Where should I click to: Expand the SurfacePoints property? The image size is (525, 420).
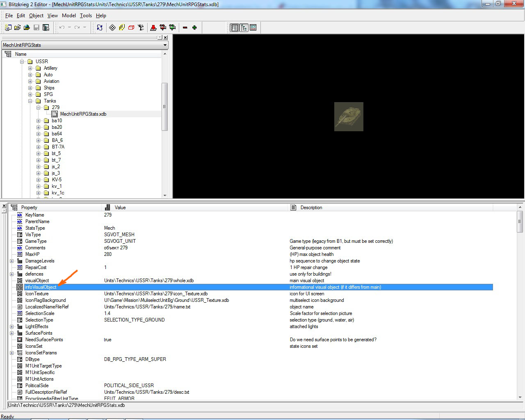(12, 333)
